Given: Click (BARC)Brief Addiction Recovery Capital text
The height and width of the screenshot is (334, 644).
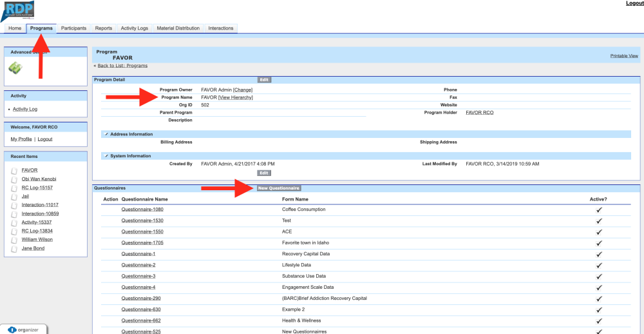Looking at the screenshot, I should click(x=325, y=298).
